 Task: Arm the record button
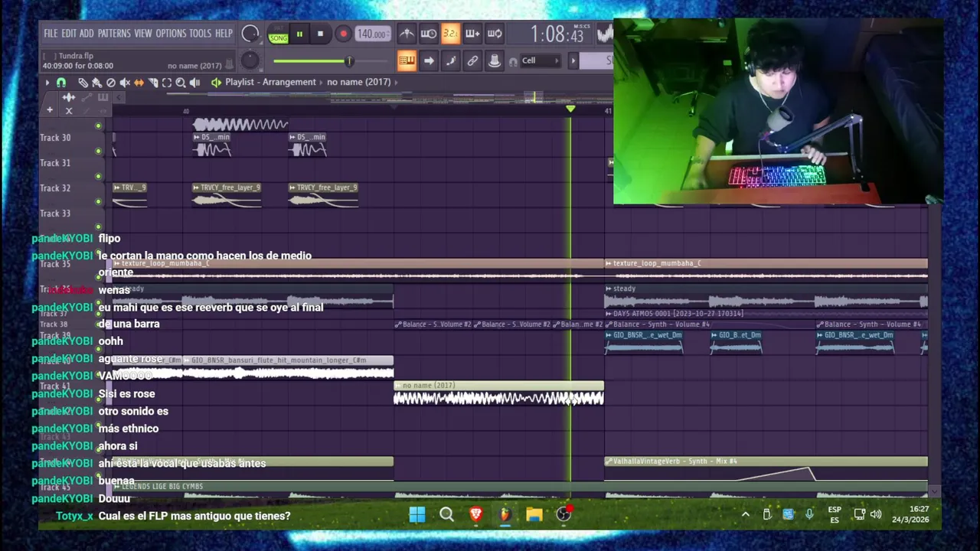[x=343, y=34]
